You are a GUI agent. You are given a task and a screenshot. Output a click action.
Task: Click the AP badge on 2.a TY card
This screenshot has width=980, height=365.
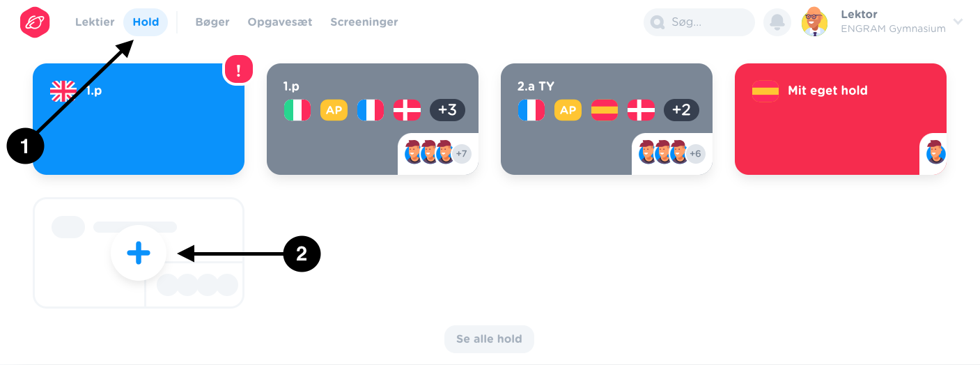(568, 110)
